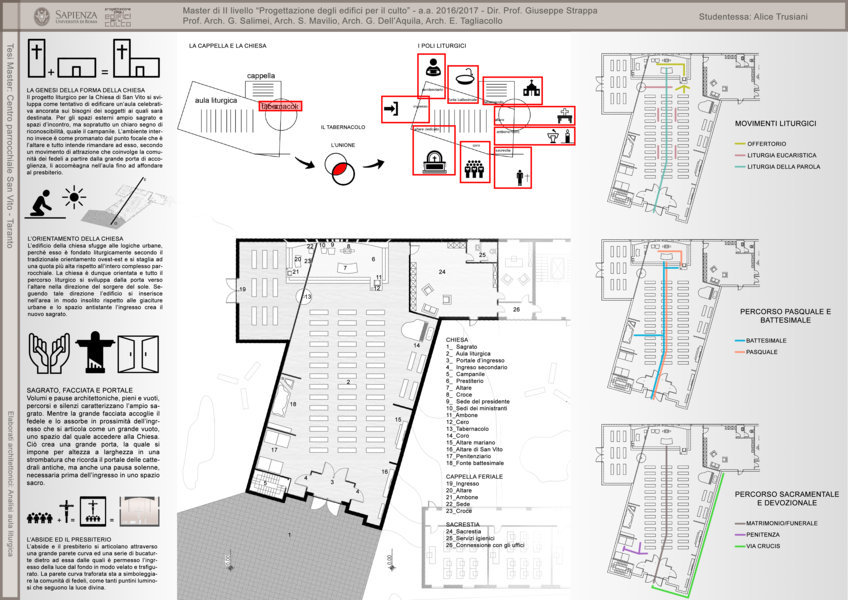Select the combined church and chapel icon

[136, 58]
